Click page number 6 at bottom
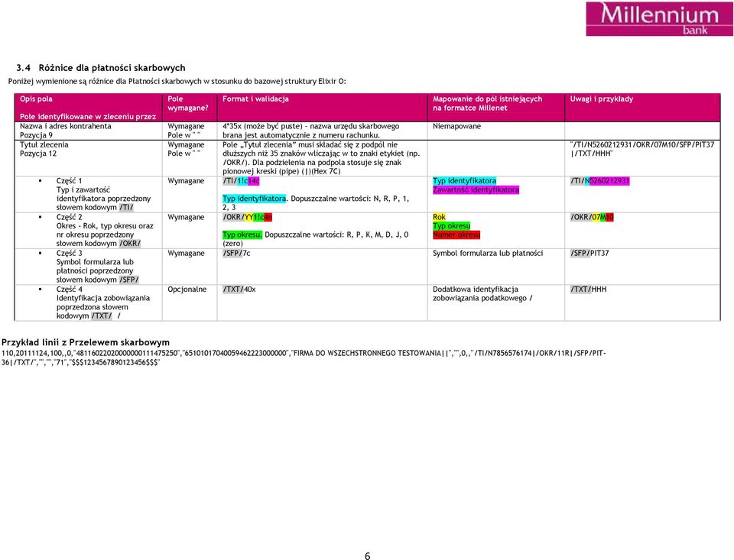Screen dimensions: 734x560 click(x=368, y=555)
